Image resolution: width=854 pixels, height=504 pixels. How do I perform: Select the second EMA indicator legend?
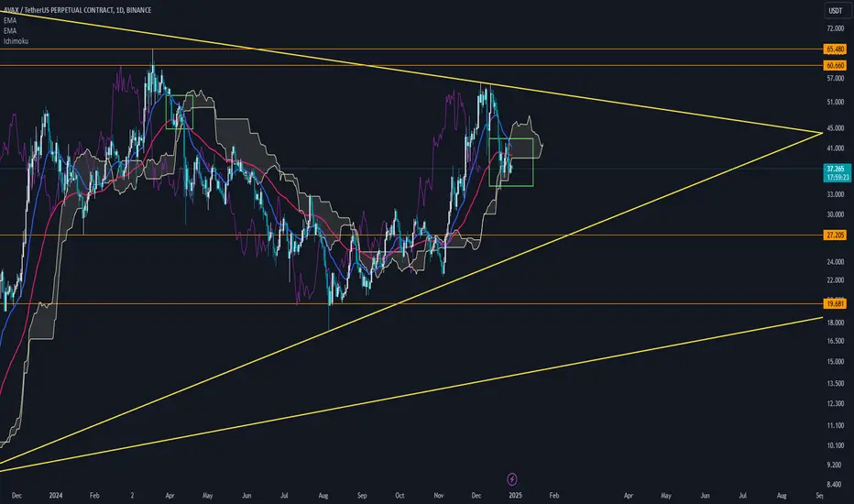(10, 31)
